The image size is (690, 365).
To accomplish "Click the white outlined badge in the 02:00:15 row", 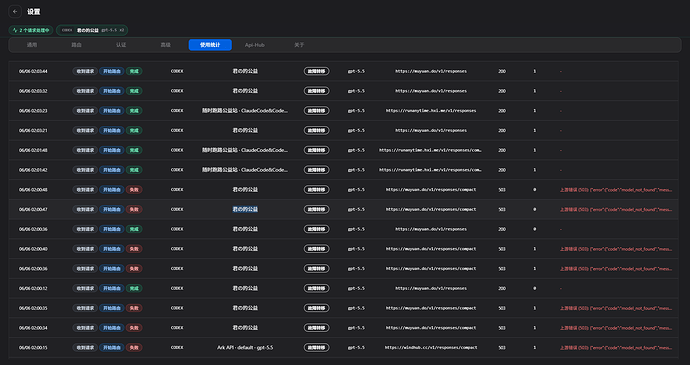I will click(x=316, y=348).
